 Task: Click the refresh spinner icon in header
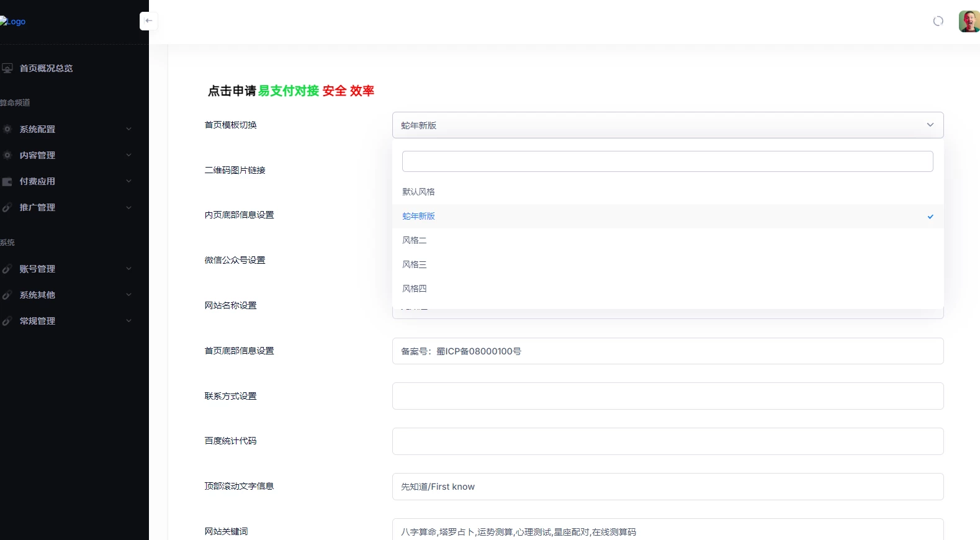[938, 21]
